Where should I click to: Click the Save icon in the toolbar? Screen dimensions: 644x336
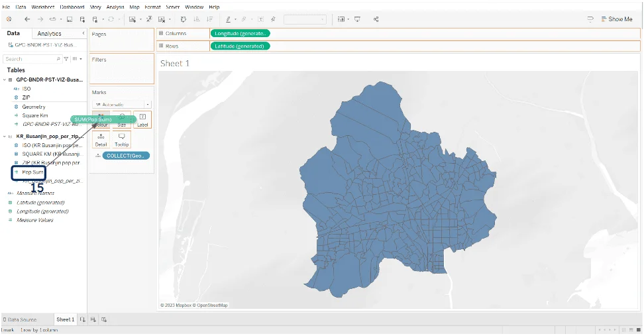click(69, 19)
